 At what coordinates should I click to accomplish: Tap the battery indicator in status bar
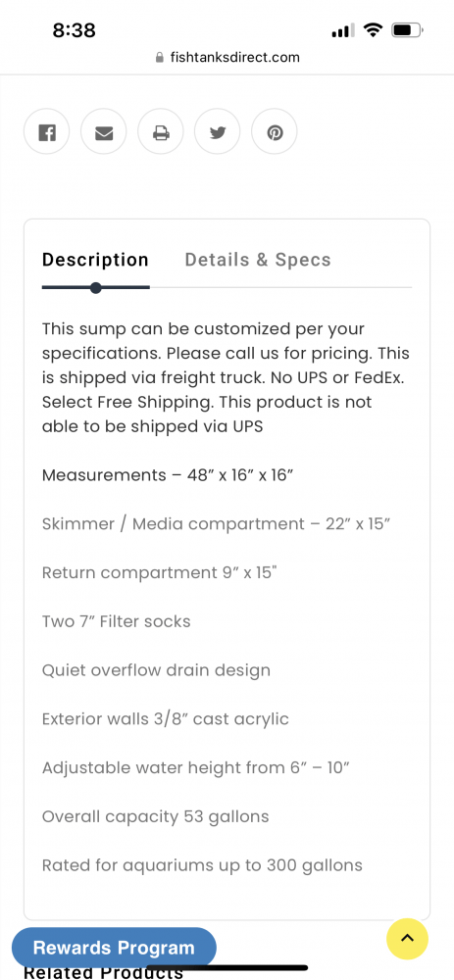(x=407, y=29)
